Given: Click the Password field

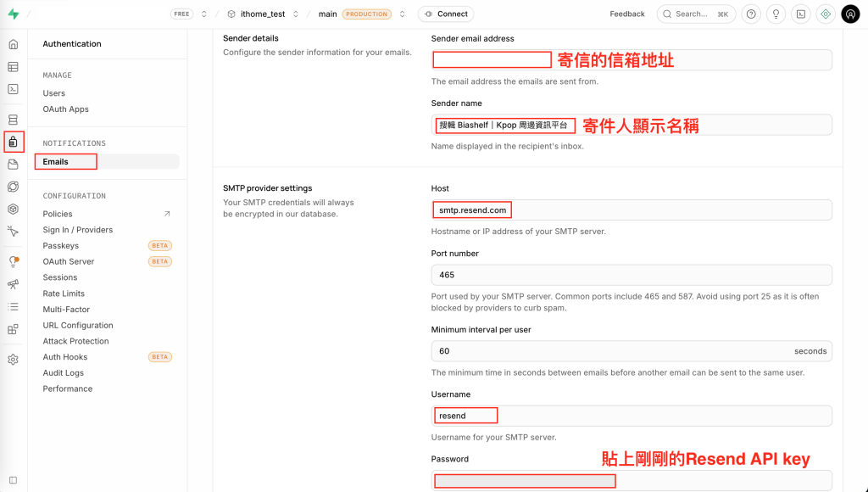Looking at the screenshot, I should tap(632, 480).
